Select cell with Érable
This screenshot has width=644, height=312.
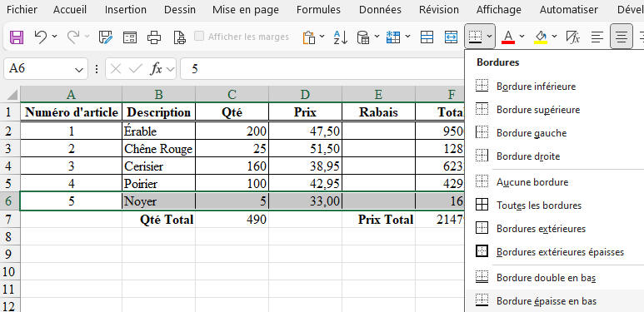point(158,131)
